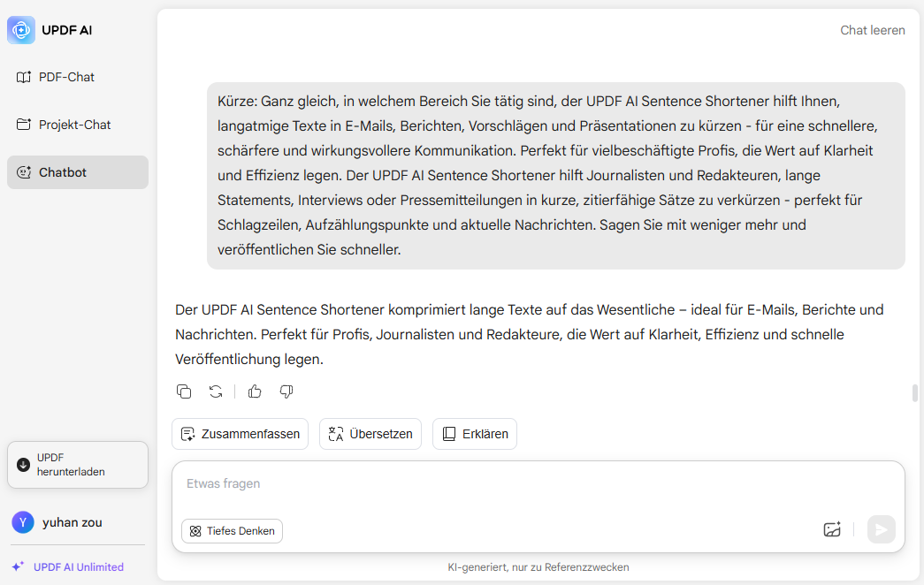Click the UPDF AI title text

point(66,30)
